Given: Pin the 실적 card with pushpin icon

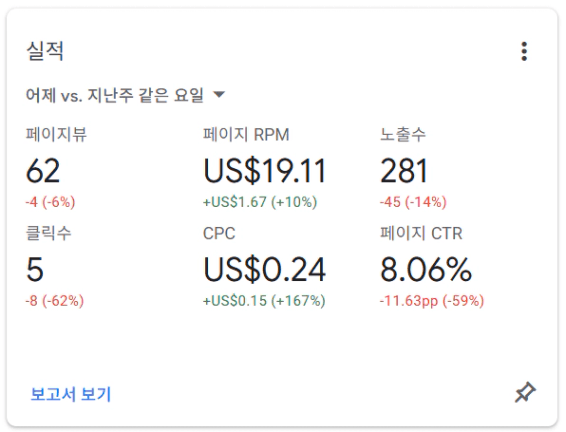Looking at the screenshot, I should [x=525, y=392].
